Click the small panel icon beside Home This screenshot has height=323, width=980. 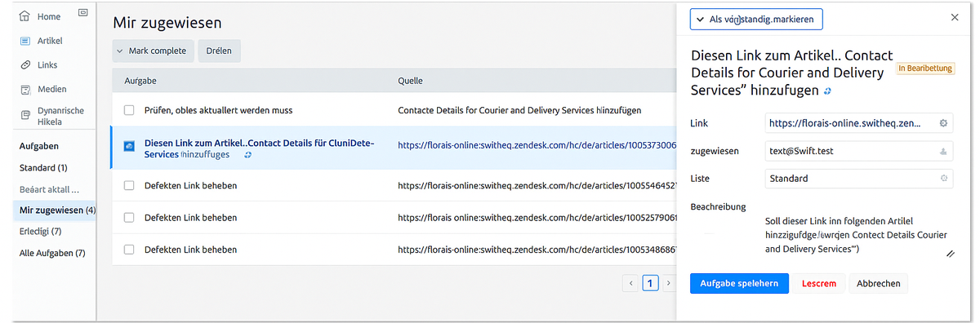click(82, 13)
